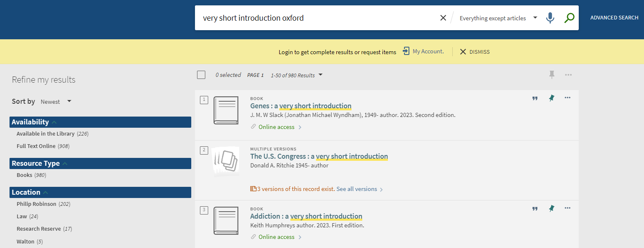Open the 1-50 of 980 Results dropdown

pos(297,75)
